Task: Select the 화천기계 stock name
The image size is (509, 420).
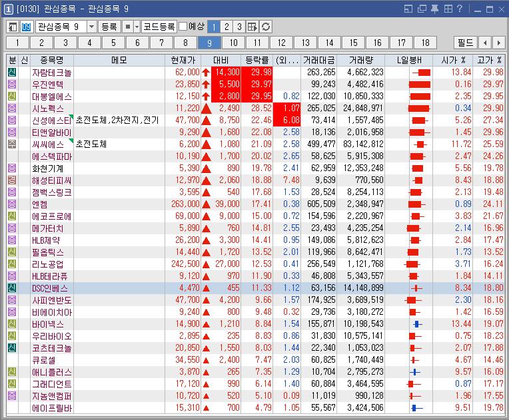Action: (47, 168)
